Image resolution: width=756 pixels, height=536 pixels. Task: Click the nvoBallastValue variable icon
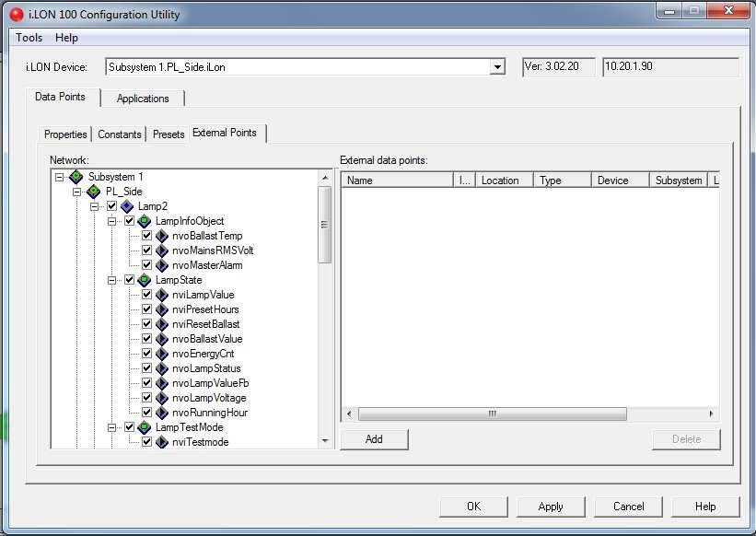click(162, 339)
